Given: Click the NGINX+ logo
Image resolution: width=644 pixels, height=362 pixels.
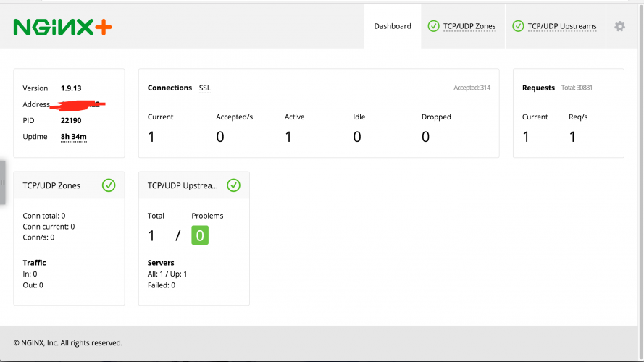Looking at the screenshot, I should [62, 27].
